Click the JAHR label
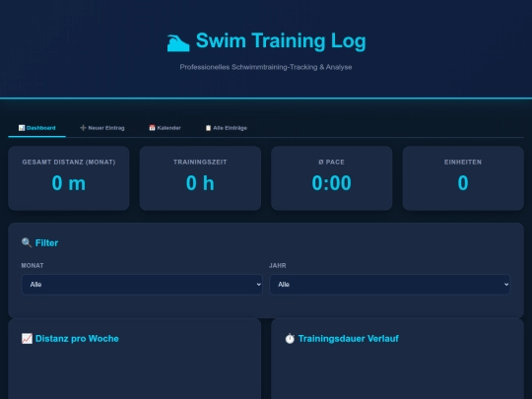This screenshot has width=532, height=399. pos(278,265)
